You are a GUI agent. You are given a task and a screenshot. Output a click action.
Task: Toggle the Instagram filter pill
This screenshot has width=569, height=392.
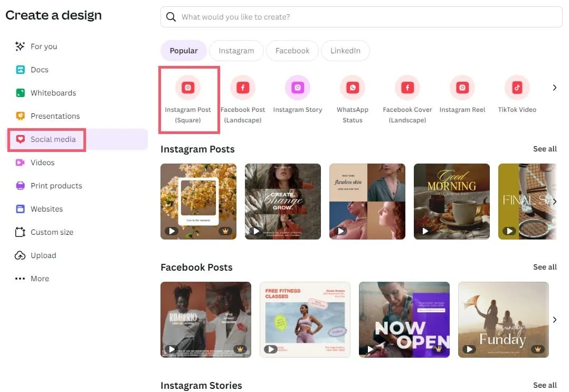coord(236,51)
